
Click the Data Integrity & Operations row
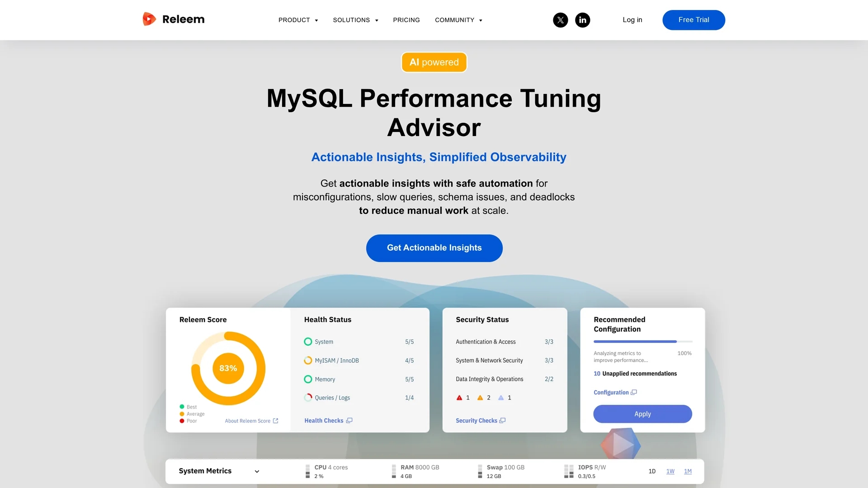tap(505, 379)
